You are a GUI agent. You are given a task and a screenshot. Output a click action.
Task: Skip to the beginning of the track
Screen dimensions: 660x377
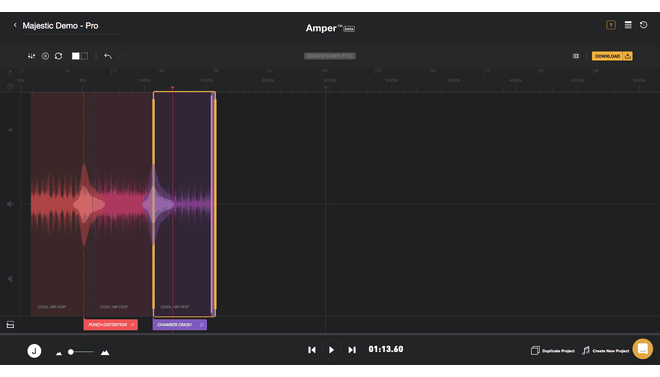click(311, 350)
